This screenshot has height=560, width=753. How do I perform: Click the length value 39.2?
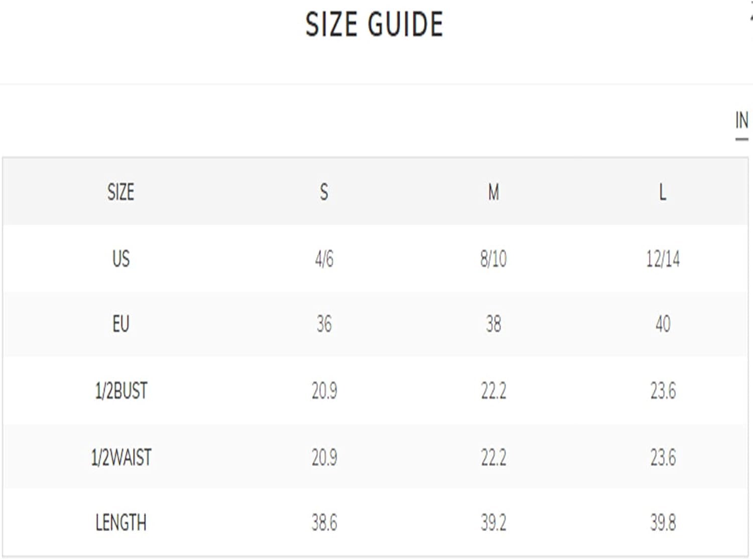[493, 522]
